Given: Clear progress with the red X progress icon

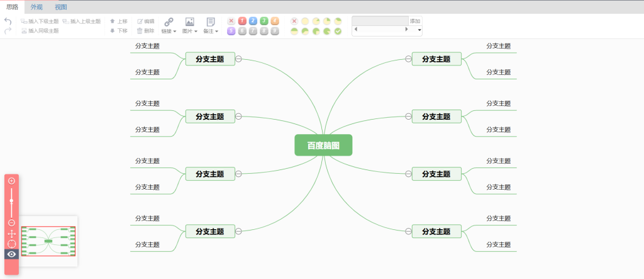Looking at the screenshot, I should point(294,21).
